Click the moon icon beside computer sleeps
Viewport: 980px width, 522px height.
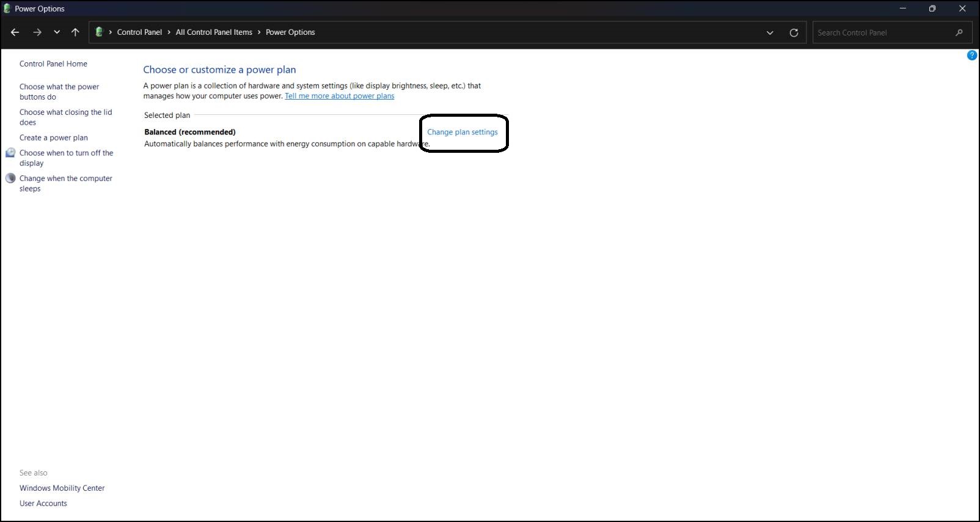[x=10, y=178]
